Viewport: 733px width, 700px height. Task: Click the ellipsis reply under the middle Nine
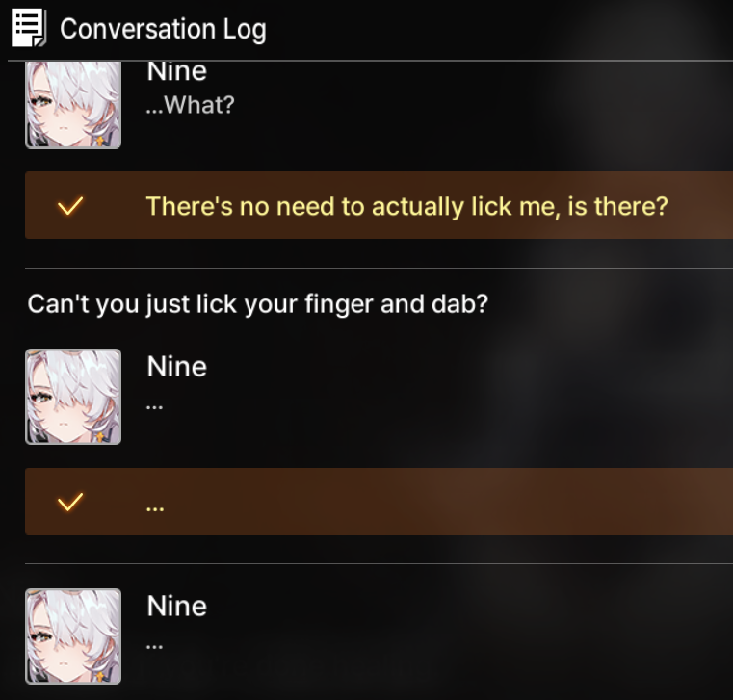pyautogui.click(x=154, y=407)
